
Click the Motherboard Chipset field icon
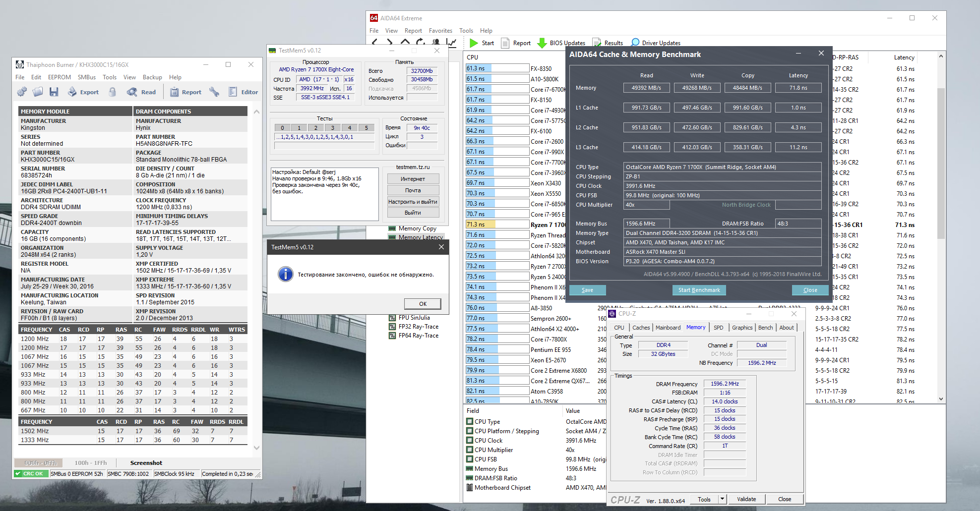point(470,488)
